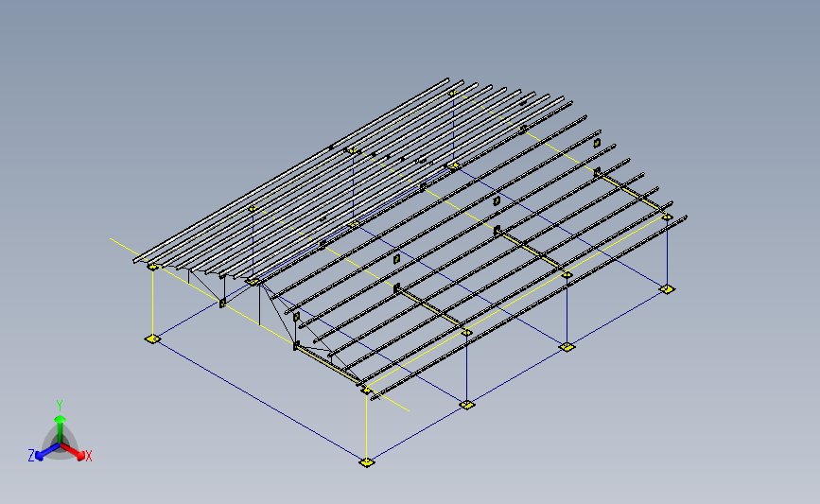Click the green Y axis arrow on triad
820x504 pixels.
tap(61, 428)
